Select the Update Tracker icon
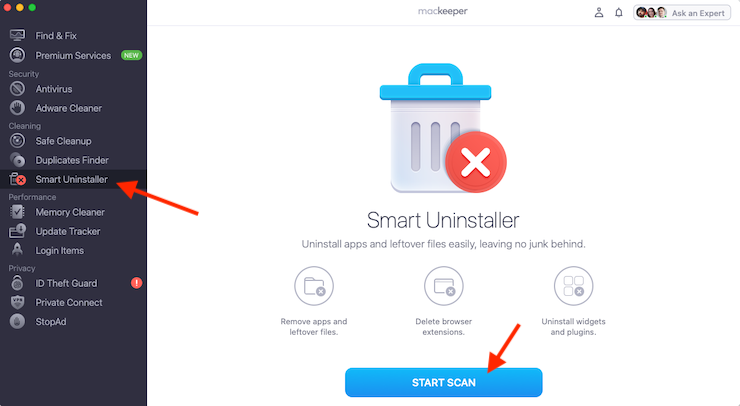Screen dimensions: 740x406 click(17, 231)
